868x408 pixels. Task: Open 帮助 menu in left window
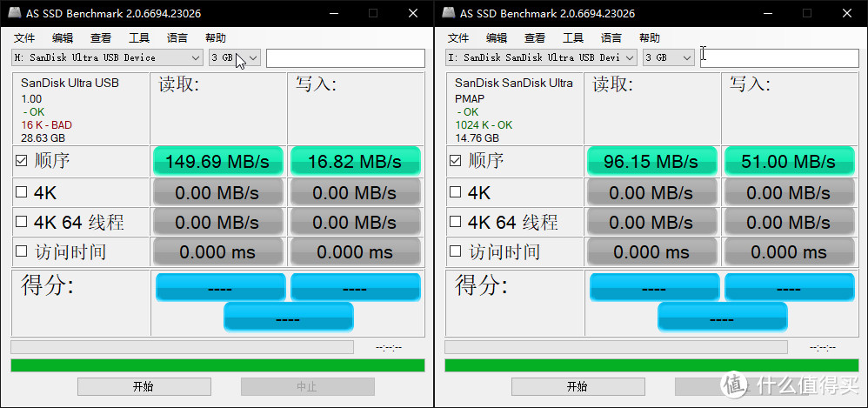coord(216,38)
